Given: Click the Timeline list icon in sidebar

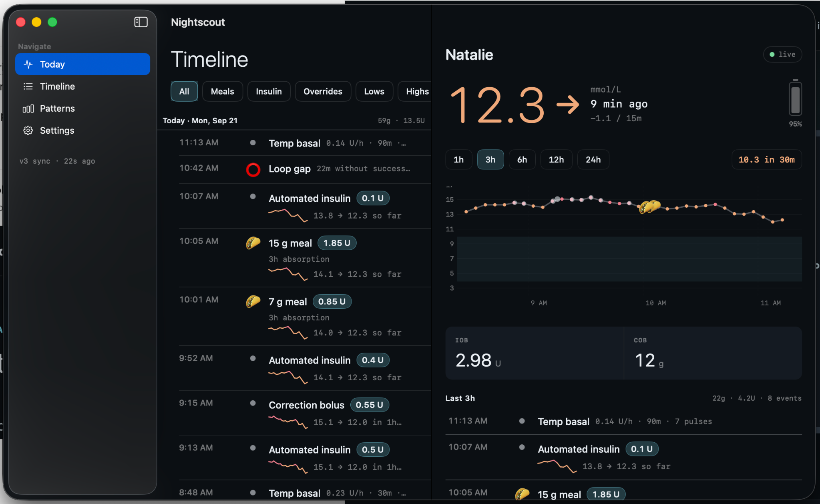Looking at the screenshot, I should 28,86.
